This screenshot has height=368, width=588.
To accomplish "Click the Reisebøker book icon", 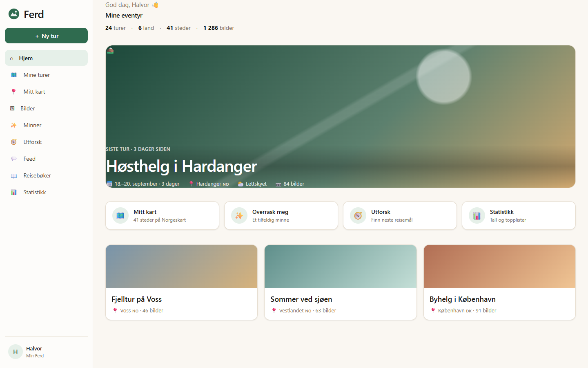I will pyautogui.click(x=14, y=175).
